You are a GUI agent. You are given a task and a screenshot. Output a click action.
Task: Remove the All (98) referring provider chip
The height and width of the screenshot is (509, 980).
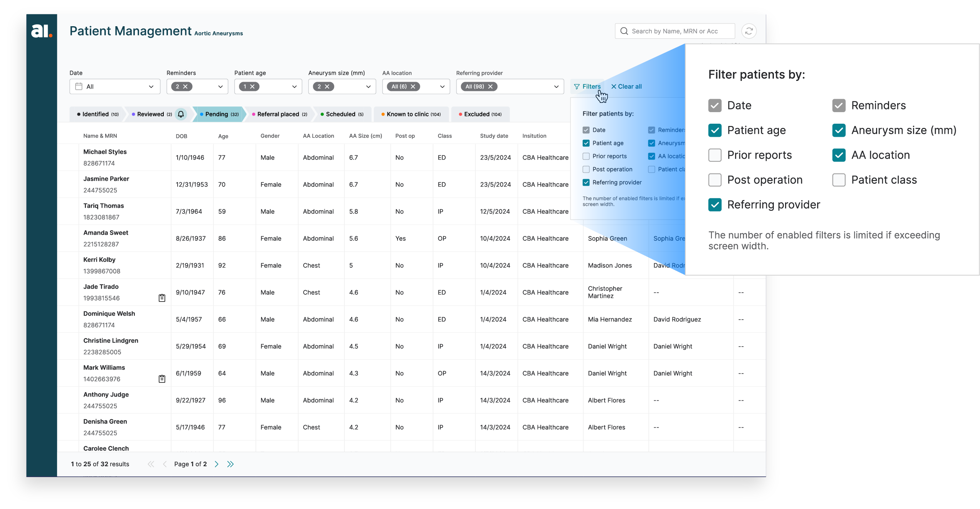[490, 87]
